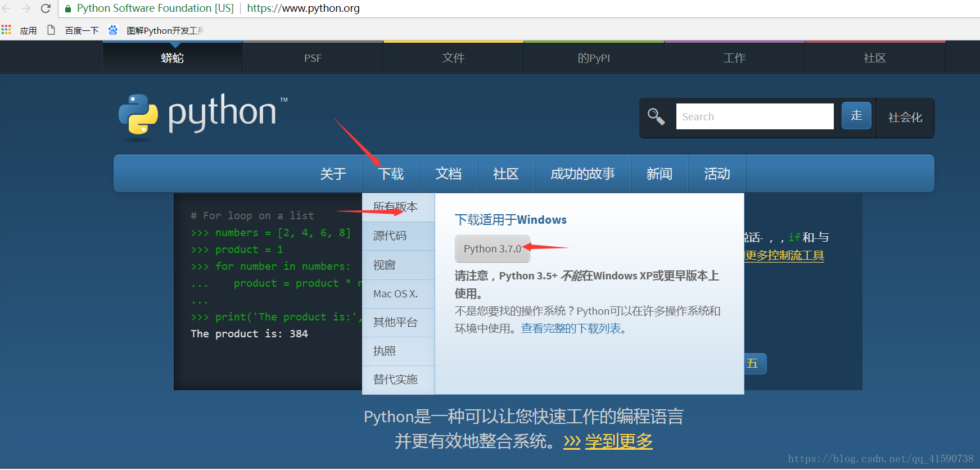Viewport: 980px width, 470px height.
Task: Open the 社会化 menu
Action: [x=905, y=117]
